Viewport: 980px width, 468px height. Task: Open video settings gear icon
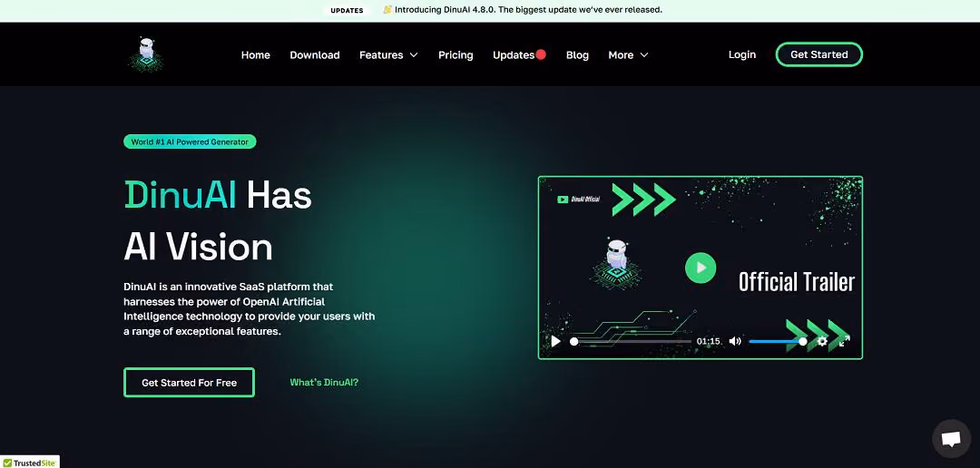tap(822, 341)
